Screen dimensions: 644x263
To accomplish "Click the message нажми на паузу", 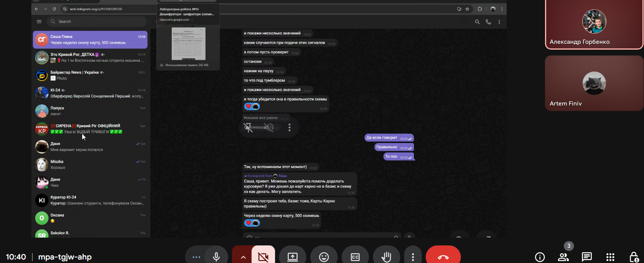I will (x=264, y=71).
